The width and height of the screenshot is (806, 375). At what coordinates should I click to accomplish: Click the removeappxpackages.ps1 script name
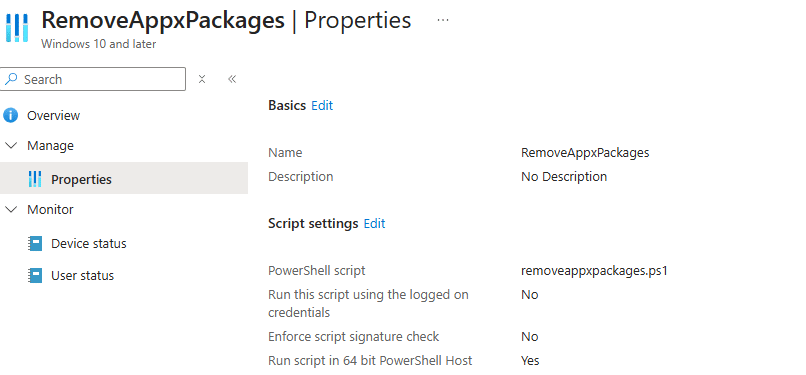coord(594,270)
